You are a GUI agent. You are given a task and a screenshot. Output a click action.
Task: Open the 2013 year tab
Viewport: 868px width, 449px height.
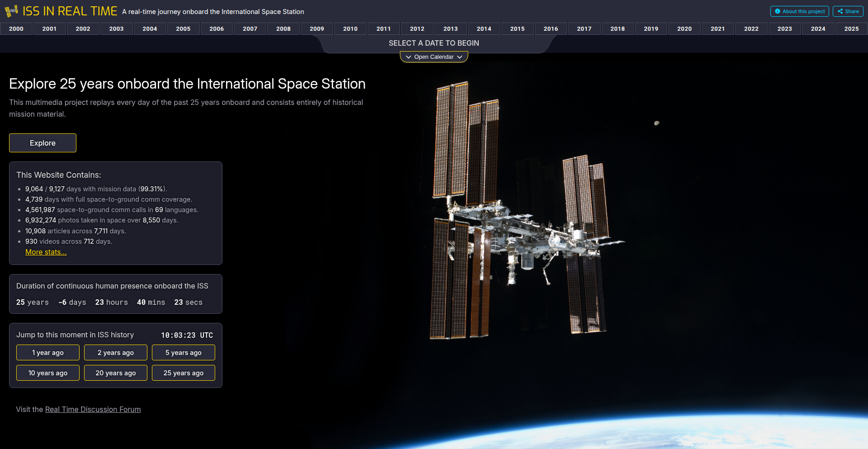451,28
